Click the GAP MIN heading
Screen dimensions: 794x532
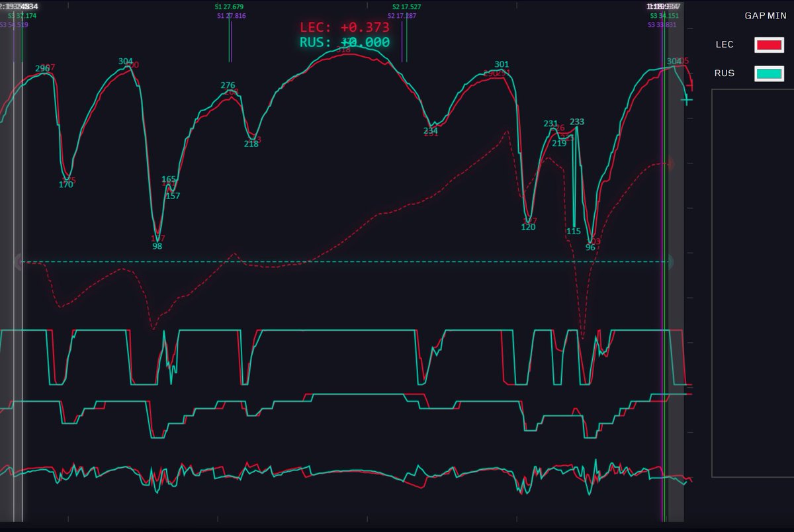pyautogui.click(x=766, y=15)
